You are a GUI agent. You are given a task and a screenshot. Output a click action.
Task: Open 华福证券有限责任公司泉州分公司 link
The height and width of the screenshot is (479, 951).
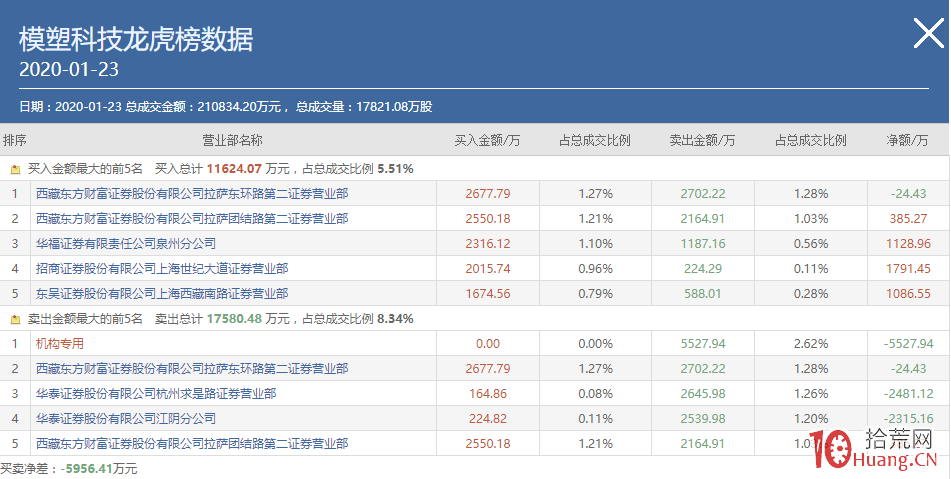click(x=126, y=243)
